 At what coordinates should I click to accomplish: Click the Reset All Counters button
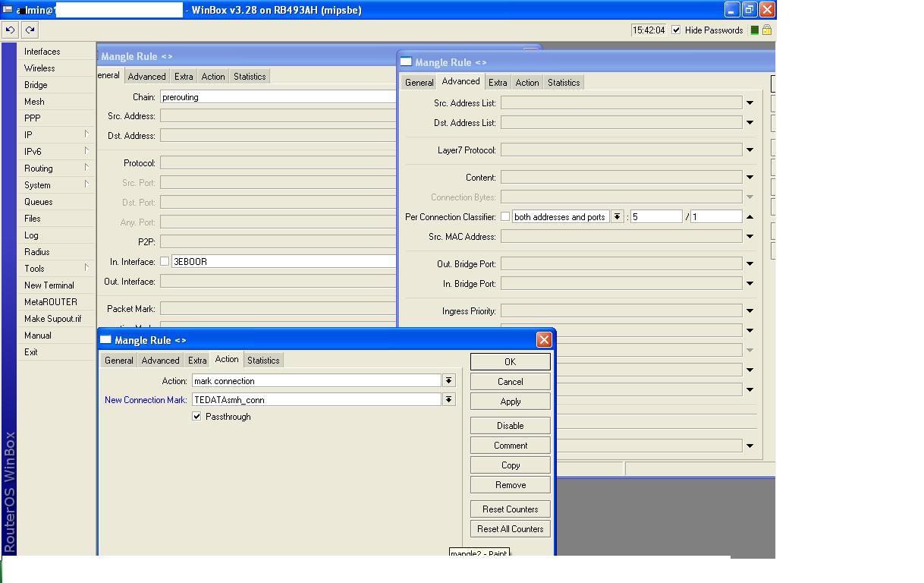(x=511, y=529)
